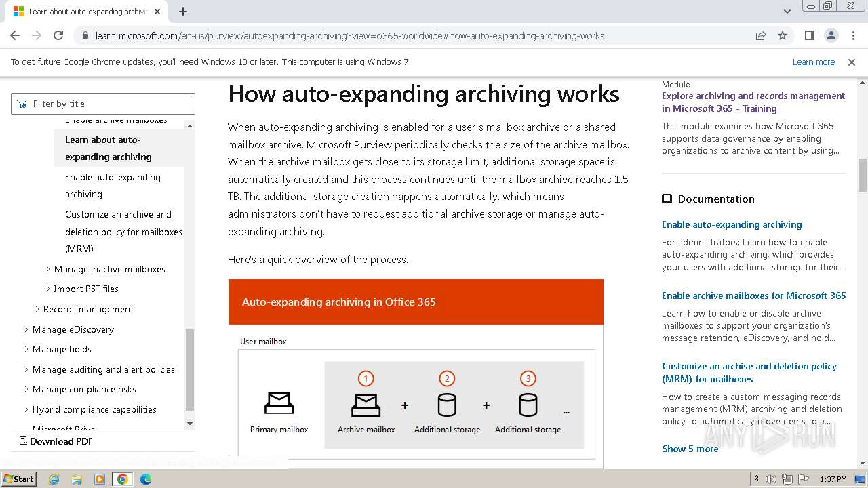868x488 pixels.
Task: Reload the current page
Action: pyautogui.click(x=58, y=35)
